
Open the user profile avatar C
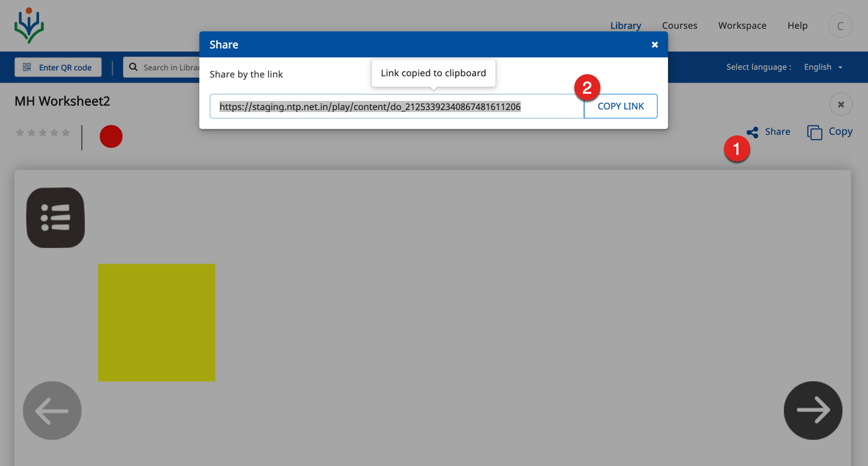tap(840, 26)
